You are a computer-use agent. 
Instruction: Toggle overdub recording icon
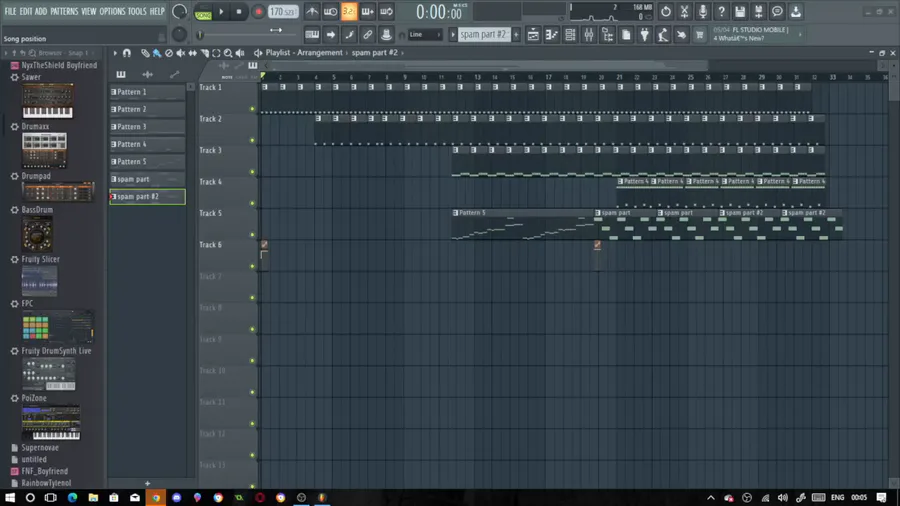pos(367,11)
